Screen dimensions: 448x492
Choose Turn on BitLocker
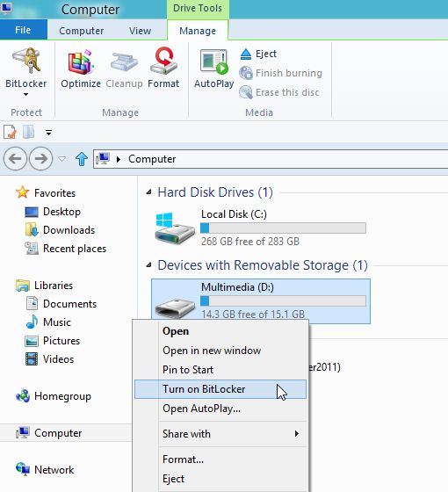(220, 389)
